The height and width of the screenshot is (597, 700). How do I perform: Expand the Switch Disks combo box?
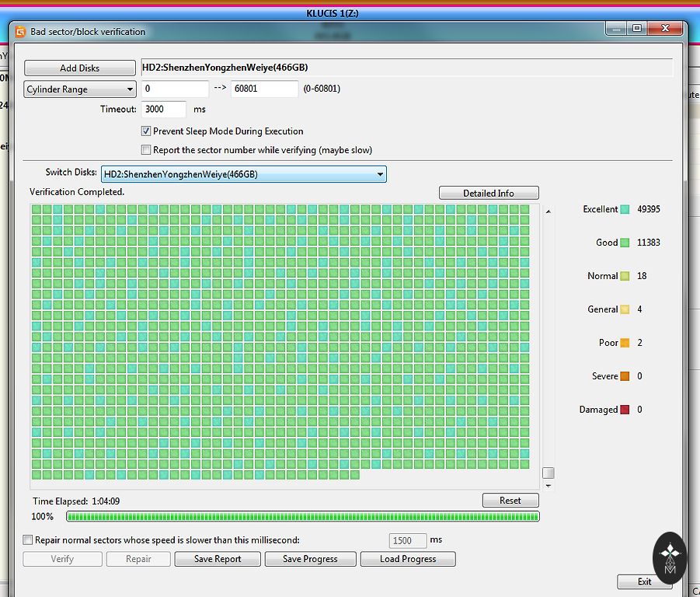point(244,174)
